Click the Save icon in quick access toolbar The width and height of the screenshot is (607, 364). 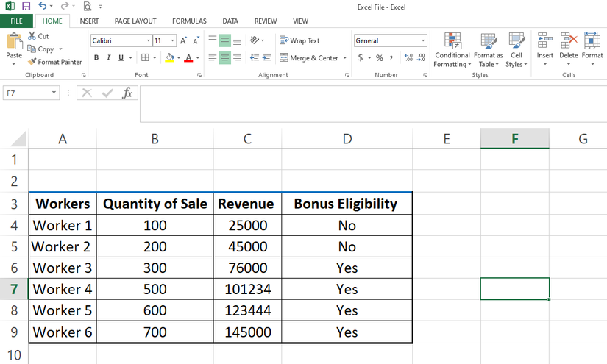(26, 6)
